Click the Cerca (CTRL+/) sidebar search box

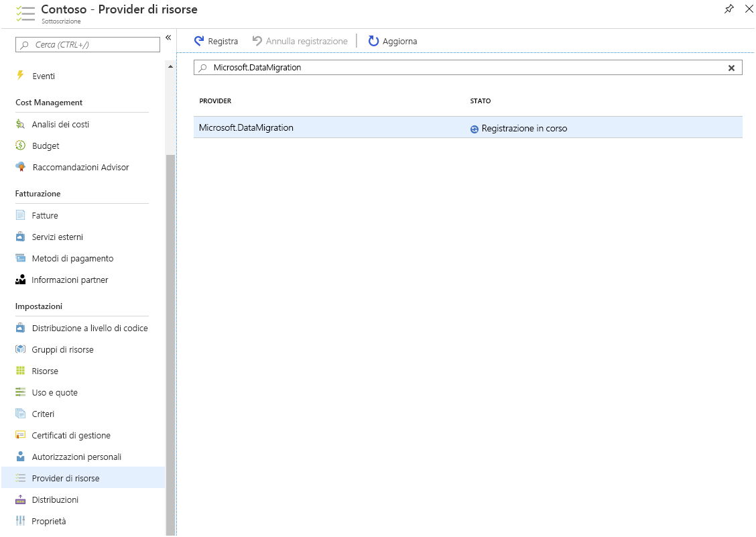88,44
